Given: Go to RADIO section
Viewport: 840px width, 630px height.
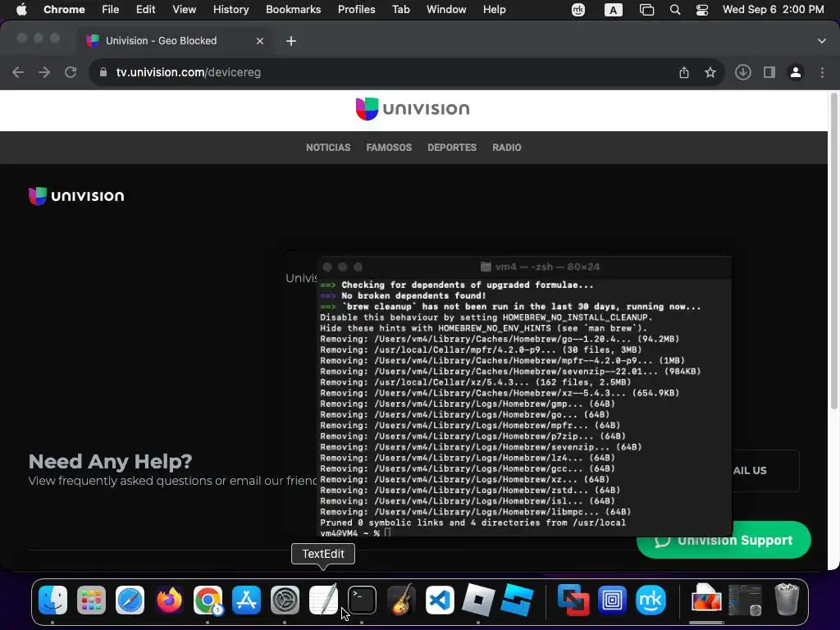Looking at the screenshot, I should (507, 148).
